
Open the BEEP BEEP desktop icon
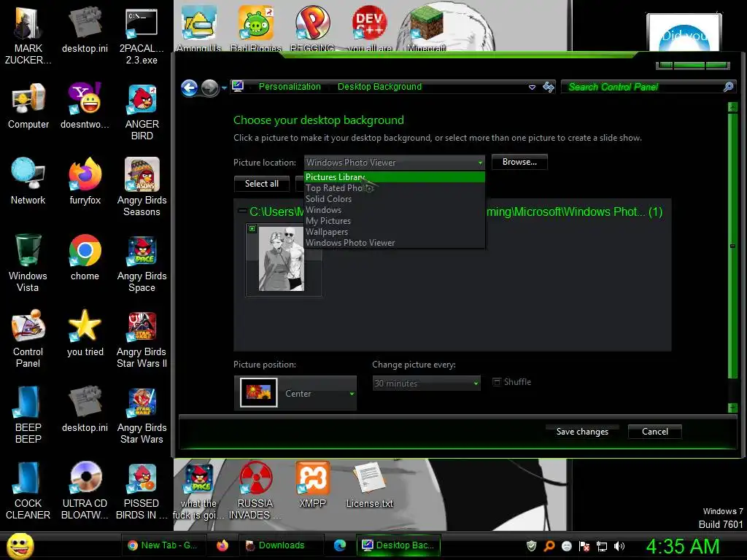pos(28,414)
